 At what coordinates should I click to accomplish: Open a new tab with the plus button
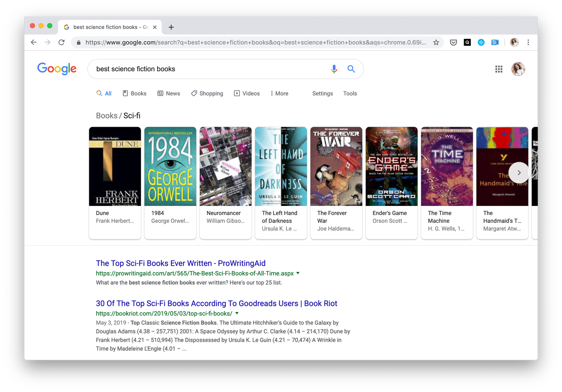(171, 27)
